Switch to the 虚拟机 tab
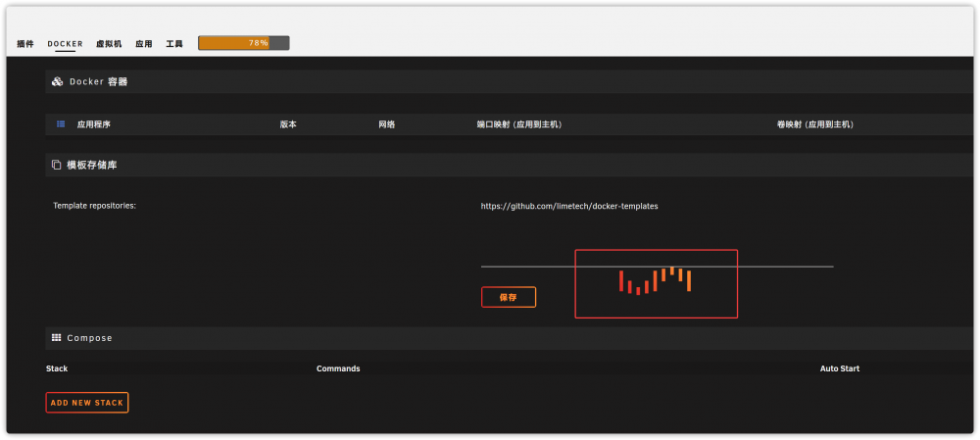 tap(109, 44)
